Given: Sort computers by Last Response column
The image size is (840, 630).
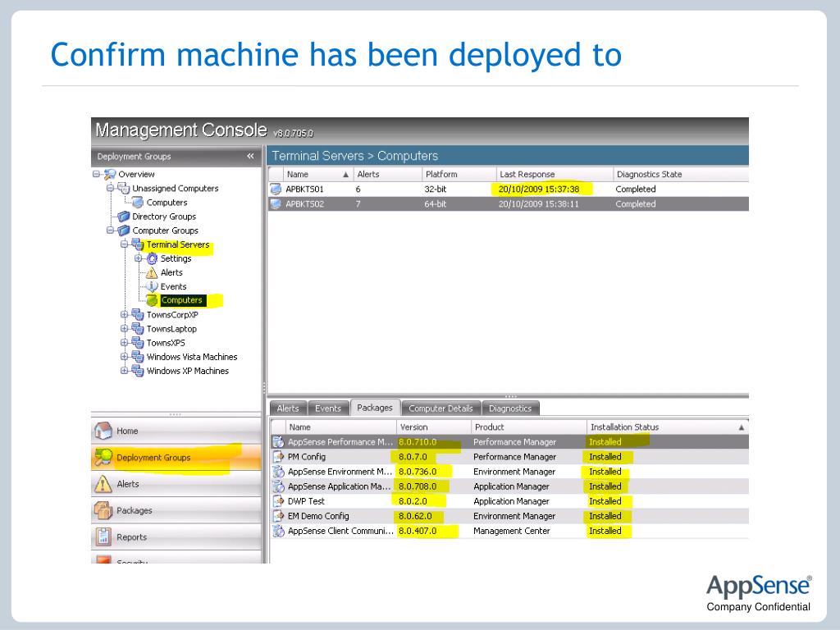Looking at the screenshot, I should tap(554, 174).
